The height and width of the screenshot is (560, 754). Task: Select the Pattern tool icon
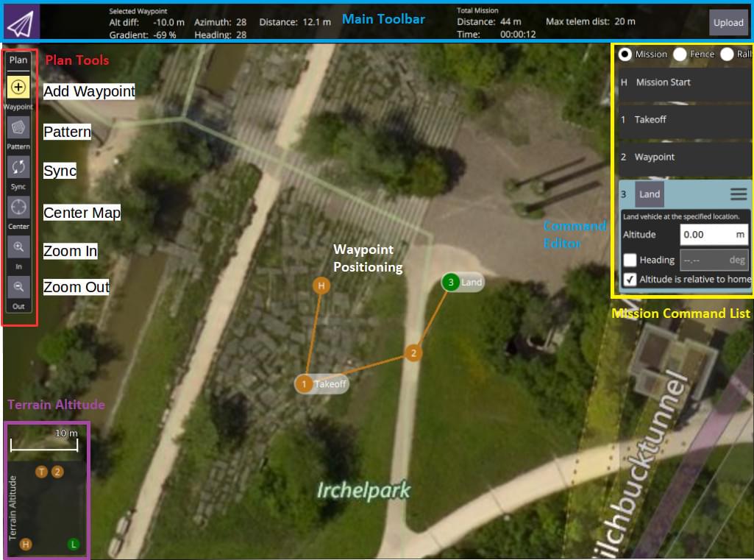point(18,127)
